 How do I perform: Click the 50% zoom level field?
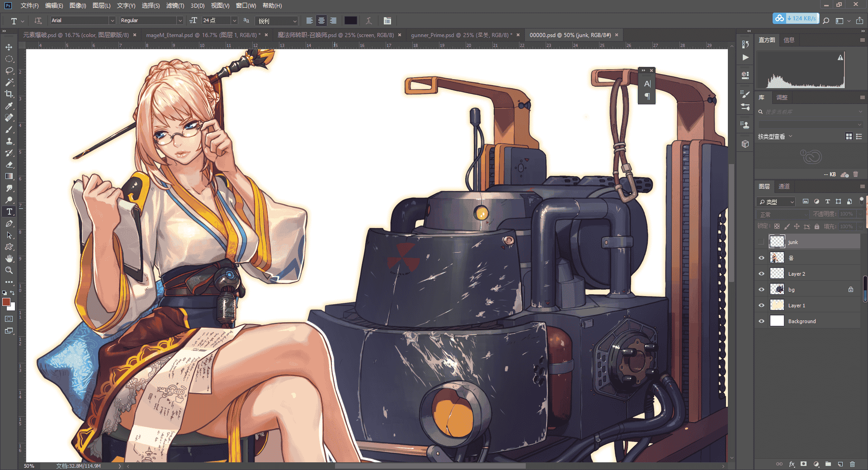pos(29,466)
